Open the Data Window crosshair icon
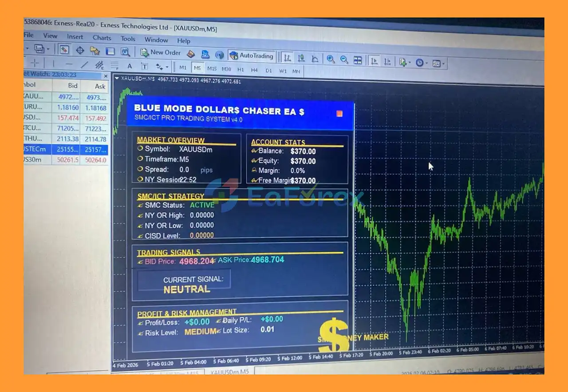 [x=80, y=50]
